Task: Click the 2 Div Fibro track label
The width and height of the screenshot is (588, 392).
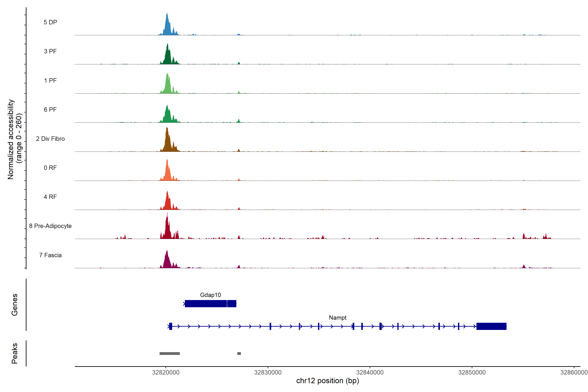Action: pos(50,139)
